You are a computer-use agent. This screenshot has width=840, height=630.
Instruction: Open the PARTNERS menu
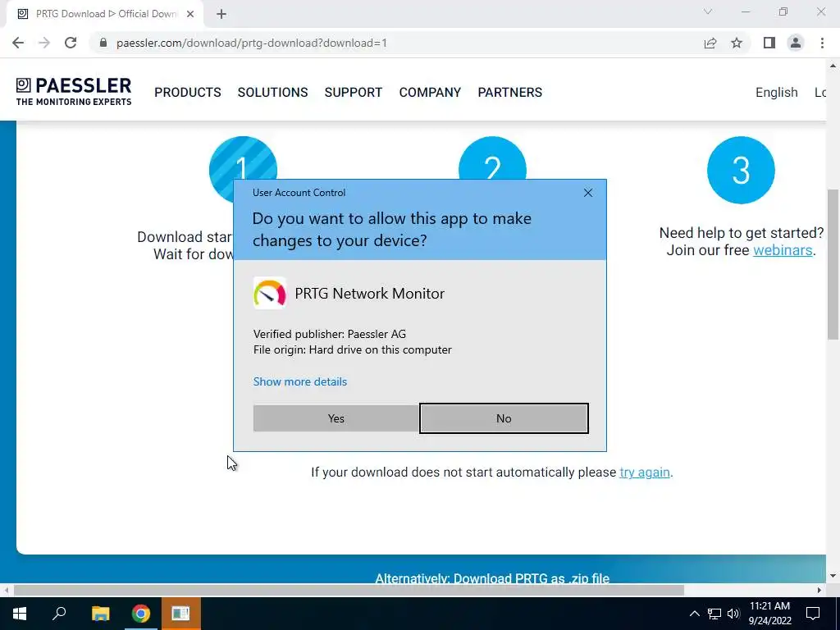click(509, 92)
